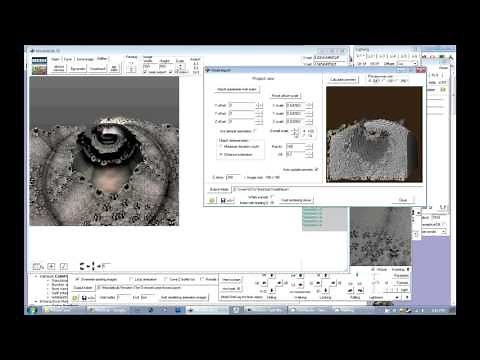Image resolution: width=480 pixels, height=360 pixels.
Task: Click first image icon below main render
Action: coord(38,266)
